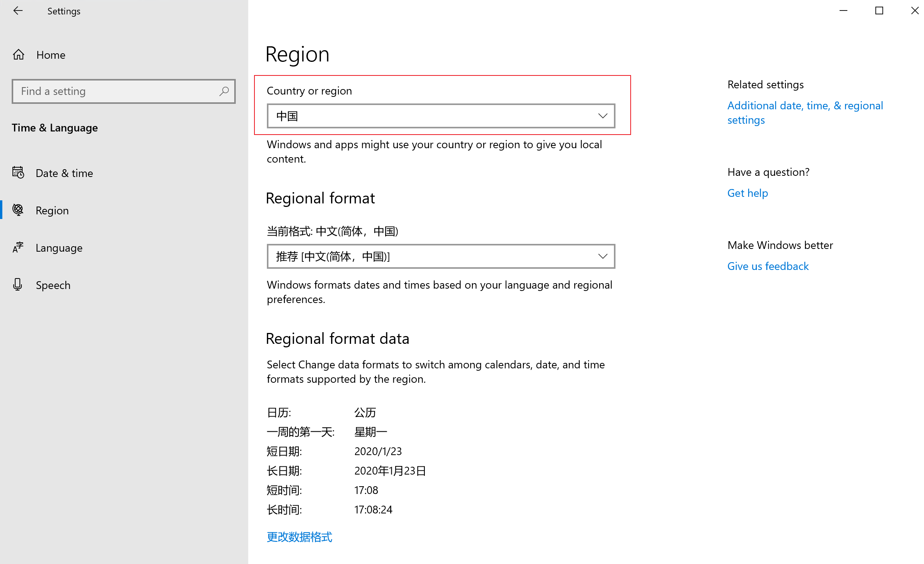Click the Date & time calendar icon
924x564 pixels.
point(18,173)
